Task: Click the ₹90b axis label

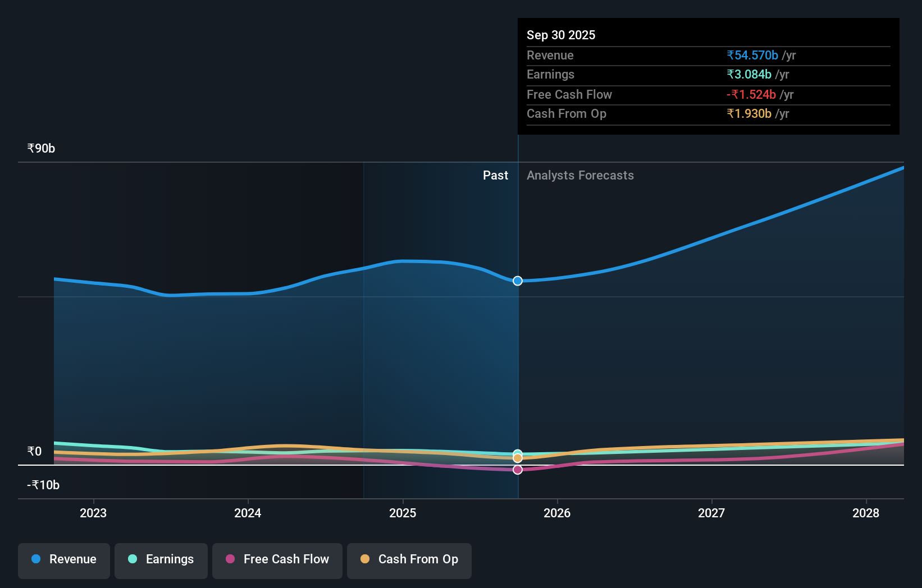Action: [40, 148]
